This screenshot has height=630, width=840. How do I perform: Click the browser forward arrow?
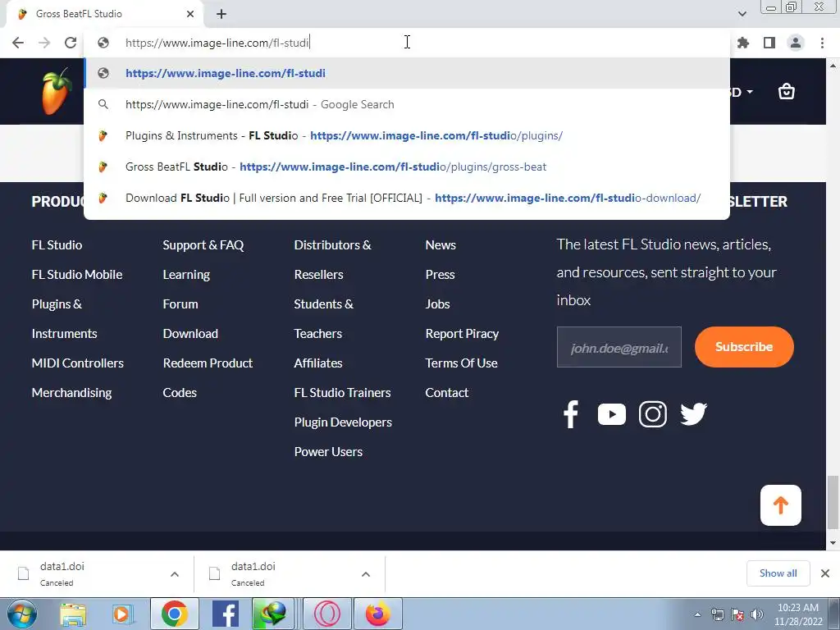click(44, 43)
